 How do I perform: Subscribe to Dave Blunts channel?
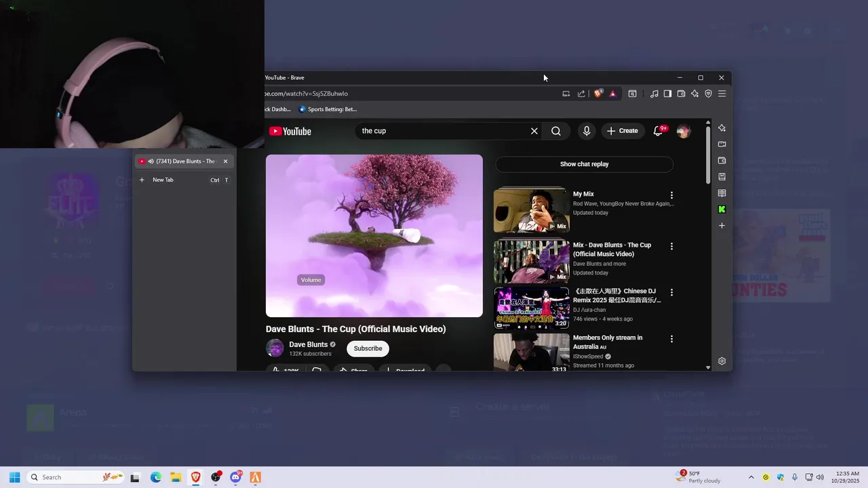368,348
